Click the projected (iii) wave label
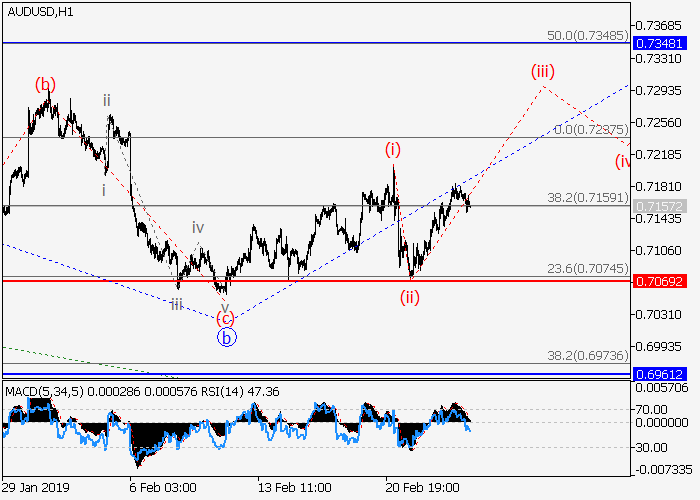This screenshot has height=500, width=700. [x=542, y=71]
